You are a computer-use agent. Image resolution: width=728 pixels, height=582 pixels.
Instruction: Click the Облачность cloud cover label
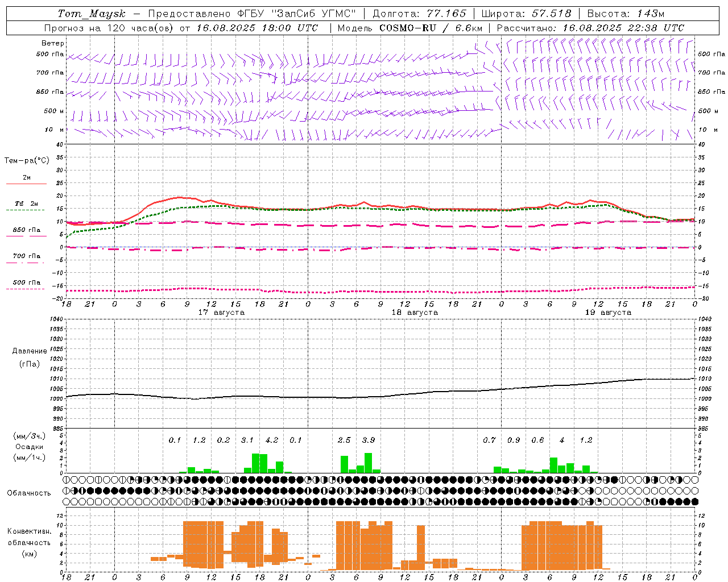29,493
